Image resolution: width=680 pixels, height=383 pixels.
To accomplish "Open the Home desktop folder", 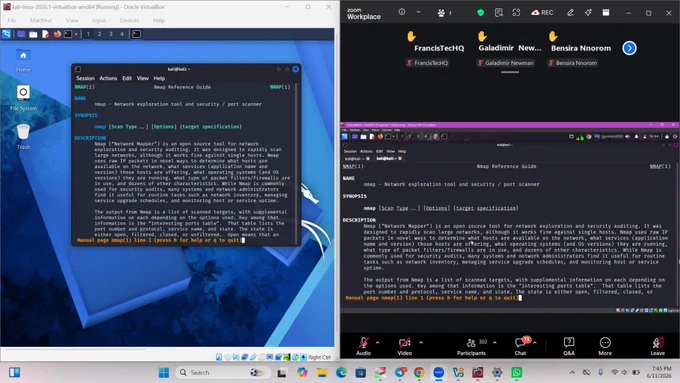I will pyautogui.click(x=23, y=60).
